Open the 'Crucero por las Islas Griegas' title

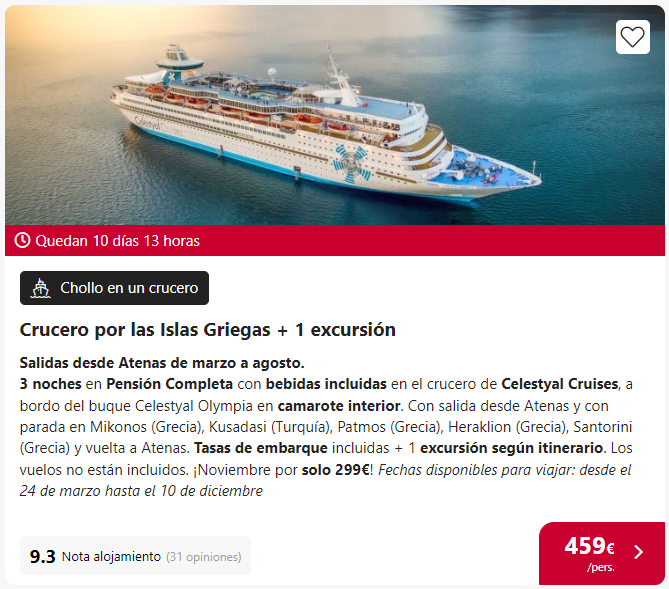click(x=207, y=330)
